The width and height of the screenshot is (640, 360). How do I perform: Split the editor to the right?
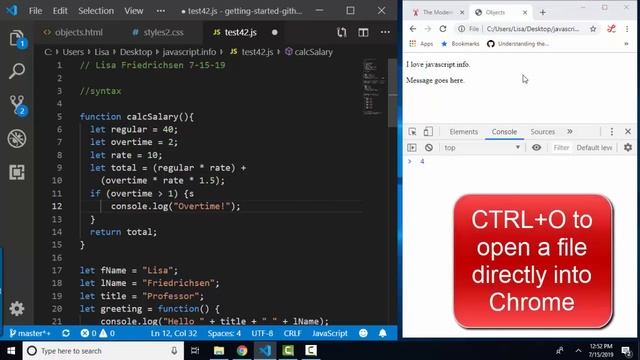363,32
